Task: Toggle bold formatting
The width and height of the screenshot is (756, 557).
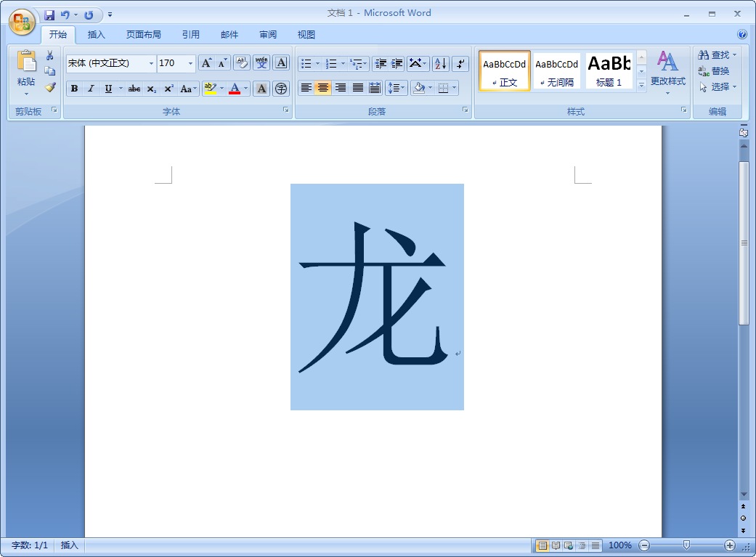Action: (x=74, y=89)
